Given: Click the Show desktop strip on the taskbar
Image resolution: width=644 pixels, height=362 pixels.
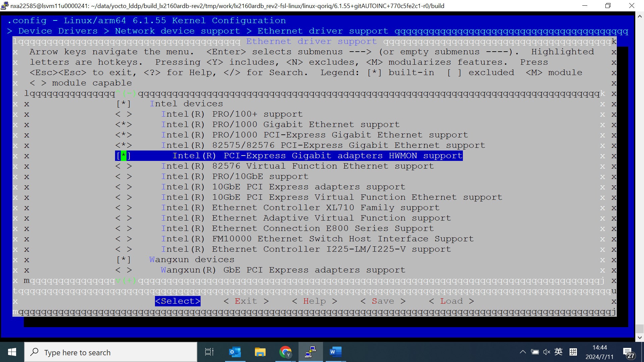Looking at the screenshot, I should [x=643, y=352].
